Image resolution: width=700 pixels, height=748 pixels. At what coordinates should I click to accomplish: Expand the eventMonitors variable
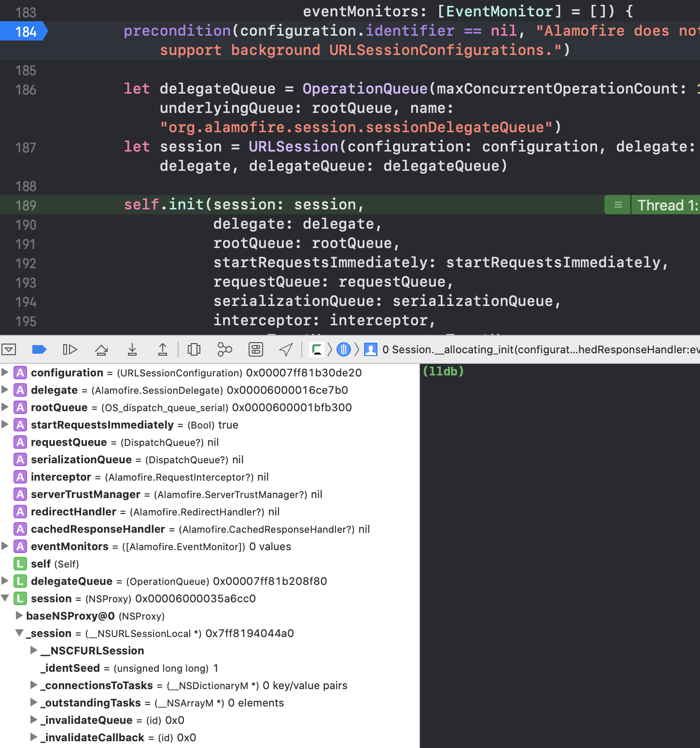[5, 546]
